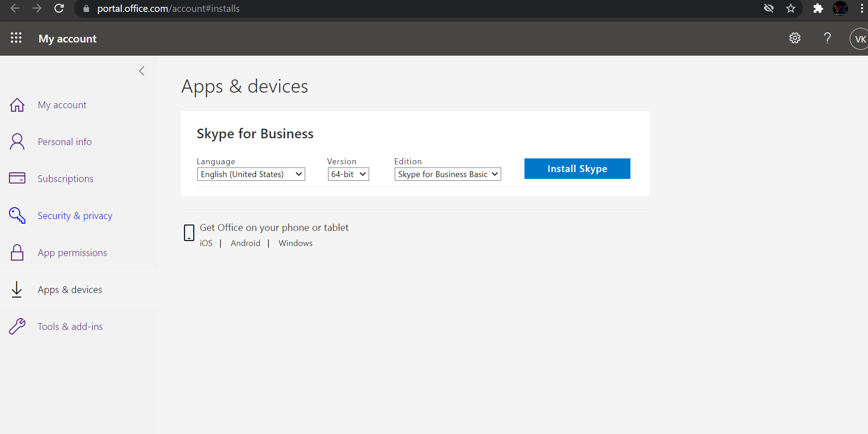
Task: Open the app launcher waffle icon
Action: (x=16, y=38)
